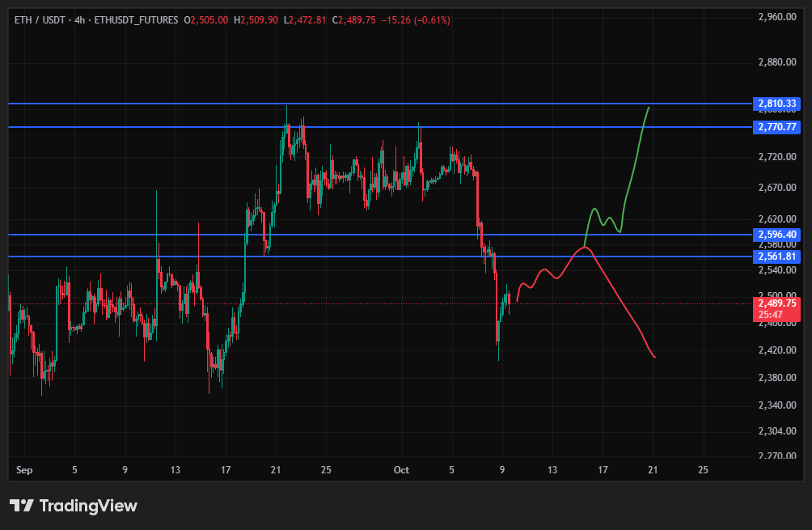Click the Oct label on time axis

(x=401, y=470)
